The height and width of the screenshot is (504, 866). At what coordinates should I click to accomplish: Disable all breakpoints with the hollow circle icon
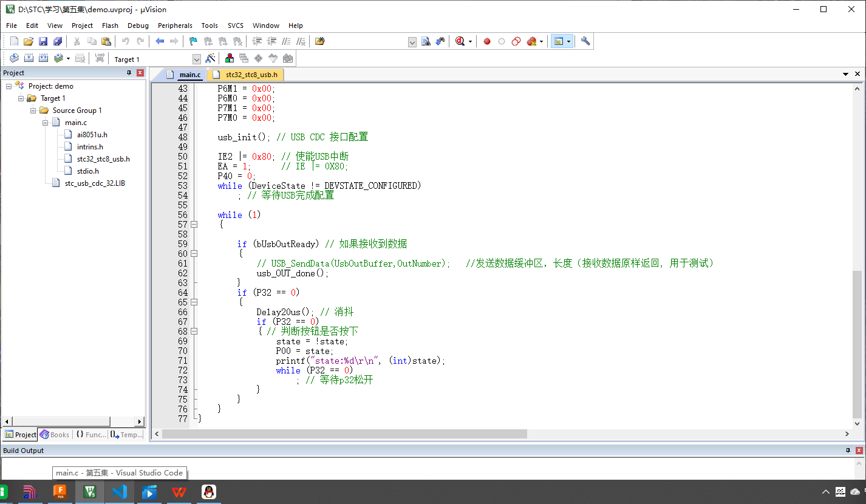[516, 41]
